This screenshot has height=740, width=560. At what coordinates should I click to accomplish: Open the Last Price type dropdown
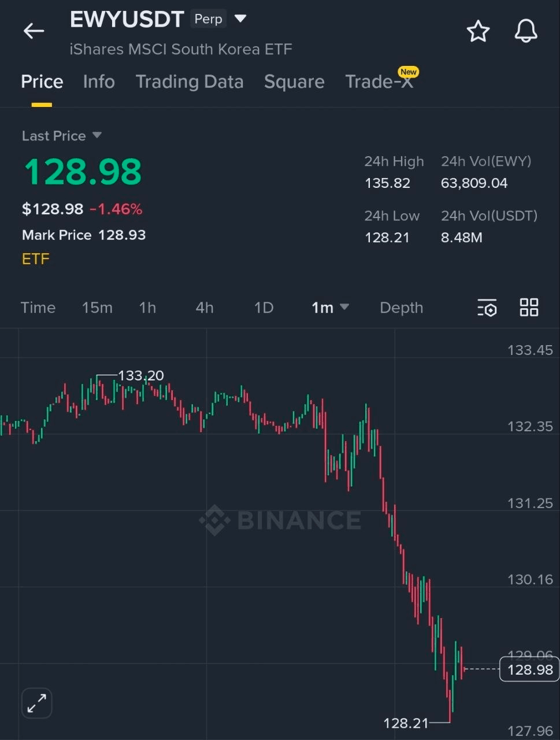click(x=97, y=135)
